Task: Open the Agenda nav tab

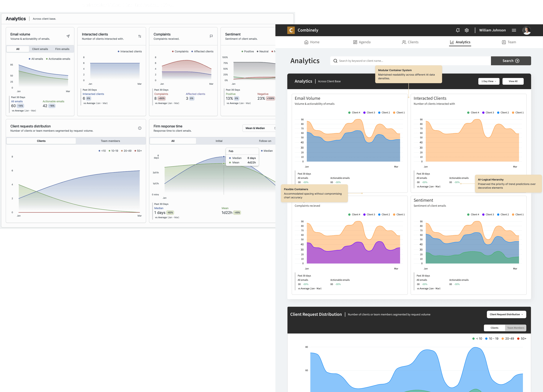Action: (x=362, y=42)
